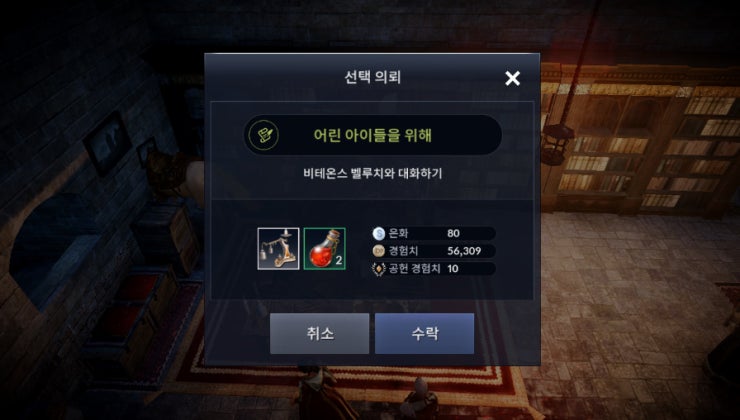Close the 선택 의뢰 dialog with X
The height and width of the screenshot is (420, 740).
tap(513, 78)
